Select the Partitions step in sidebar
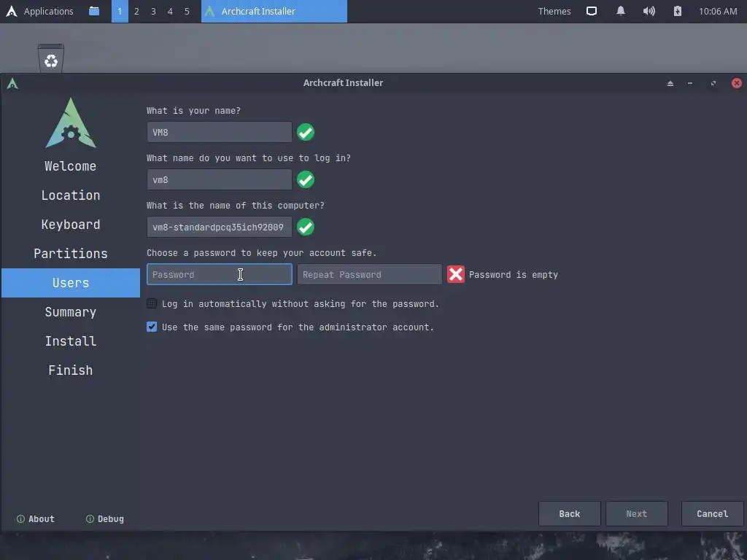The image size is (747, 560). 71,253
